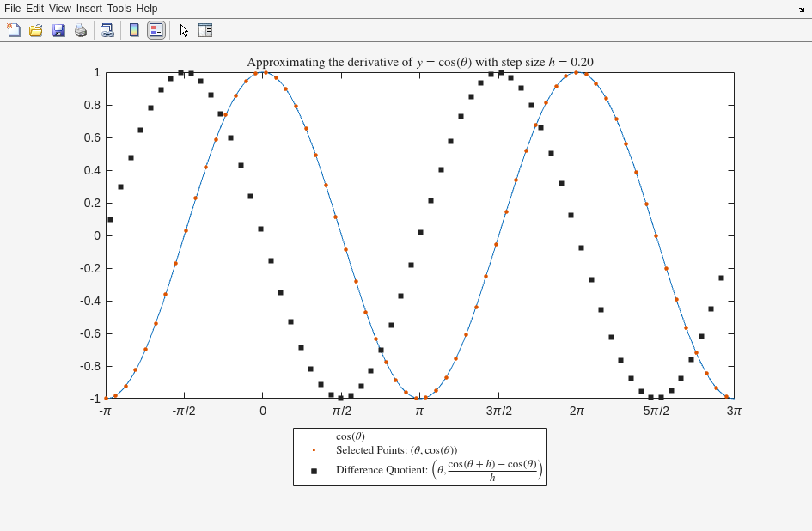Click the orange Selected Points legend marker

(x=314, y=450)
